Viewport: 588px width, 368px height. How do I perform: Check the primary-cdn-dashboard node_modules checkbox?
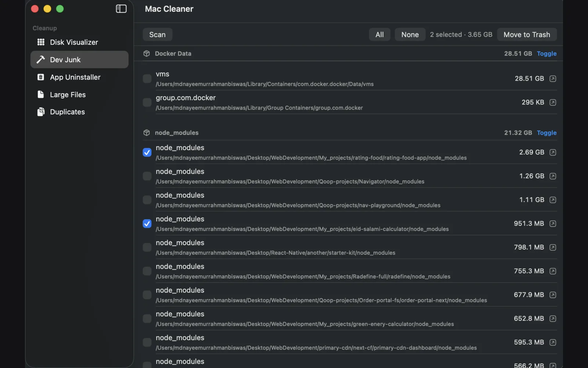tap(147, 342)
